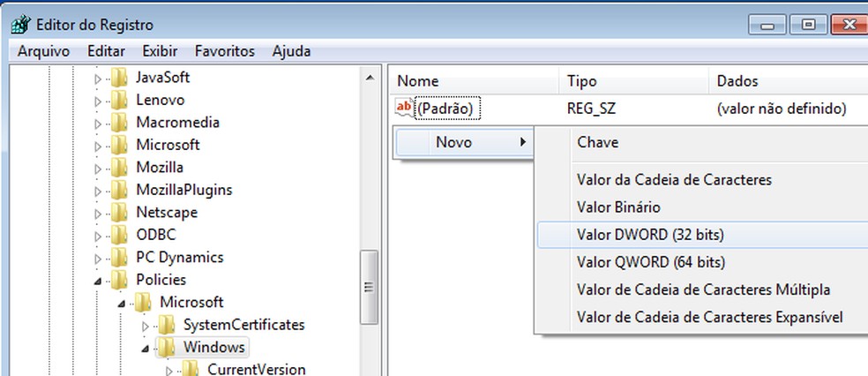868x376 pixels.
Task: Click the REG_SZ type cell
Action: (591, 109)
